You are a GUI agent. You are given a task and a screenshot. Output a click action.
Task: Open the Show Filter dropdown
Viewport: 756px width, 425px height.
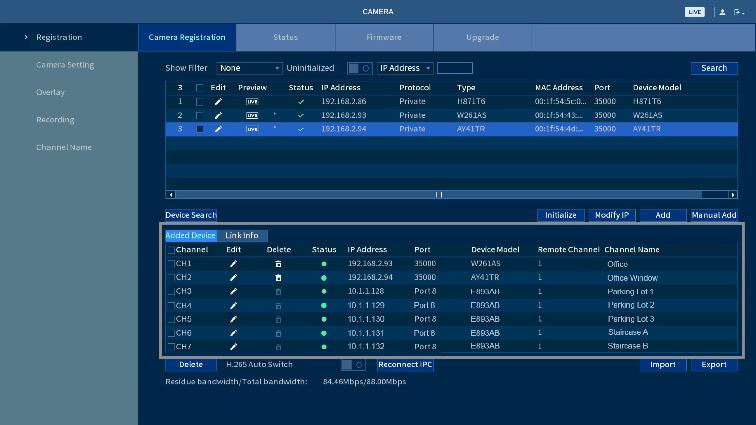(248, 69)
